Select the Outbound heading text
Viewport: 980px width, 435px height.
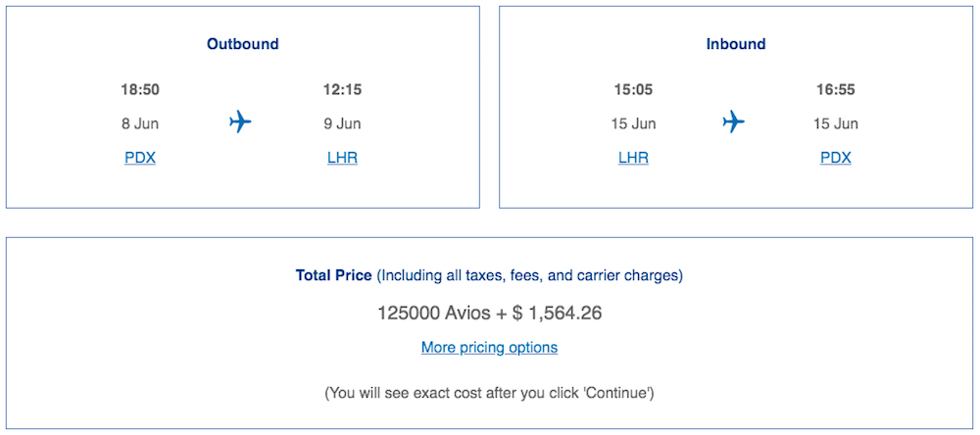pos(243,44)
